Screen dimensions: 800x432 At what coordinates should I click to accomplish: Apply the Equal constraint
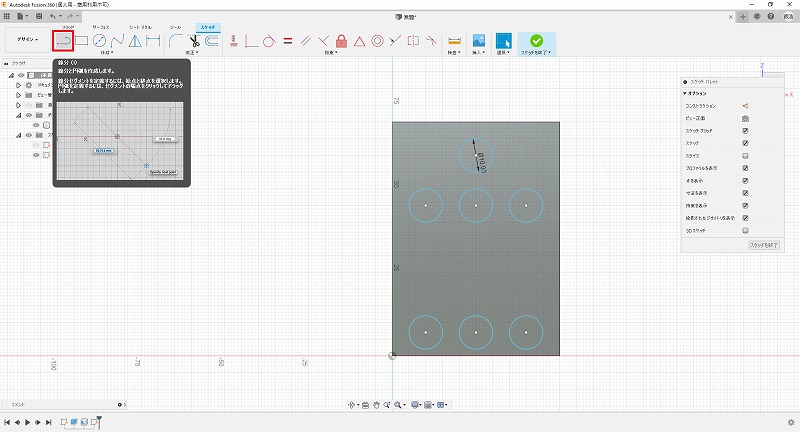[x=287, y=41]
